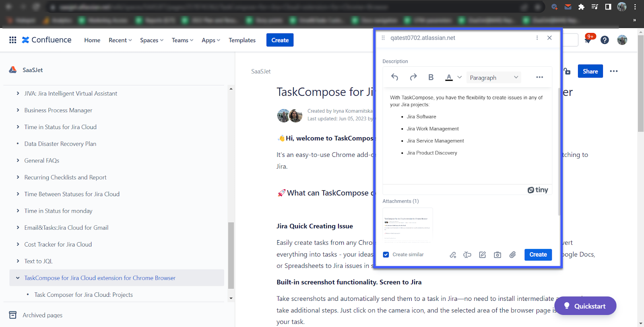Expand the Business Process Manager tree item
This screenshot has height=327, width=644.
(x=18, y=110)
